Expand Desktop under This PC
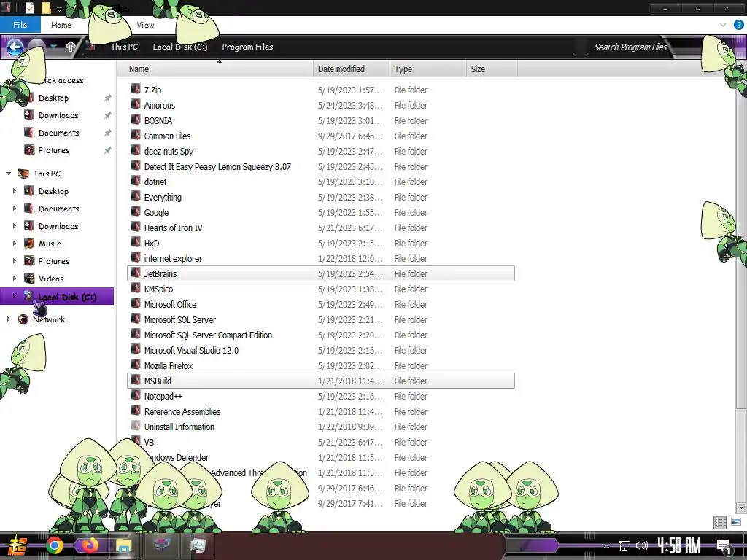 coord(15,191)
